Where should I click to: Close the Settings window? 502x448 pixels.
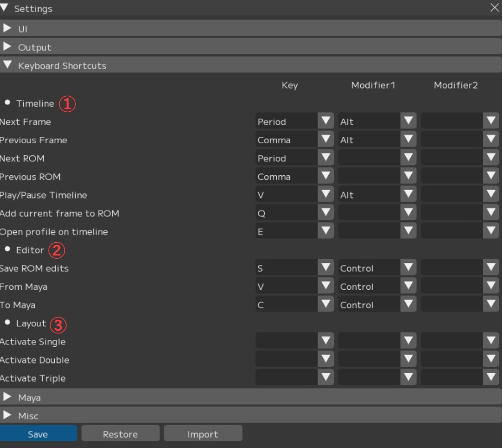click(x=494, y=8)
